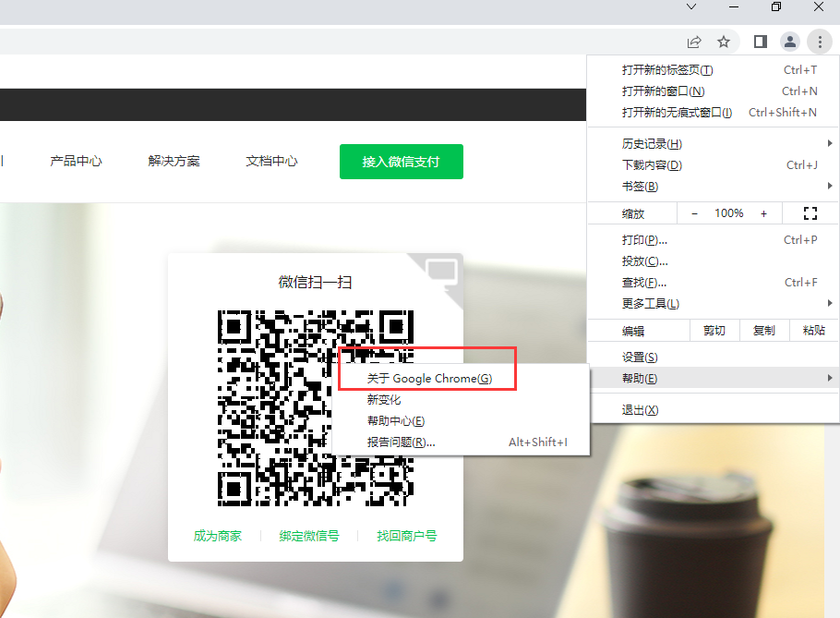This screenshot has height=618, width=840.
Task: Open the profile avatar icon
Action: pos(789,42)
